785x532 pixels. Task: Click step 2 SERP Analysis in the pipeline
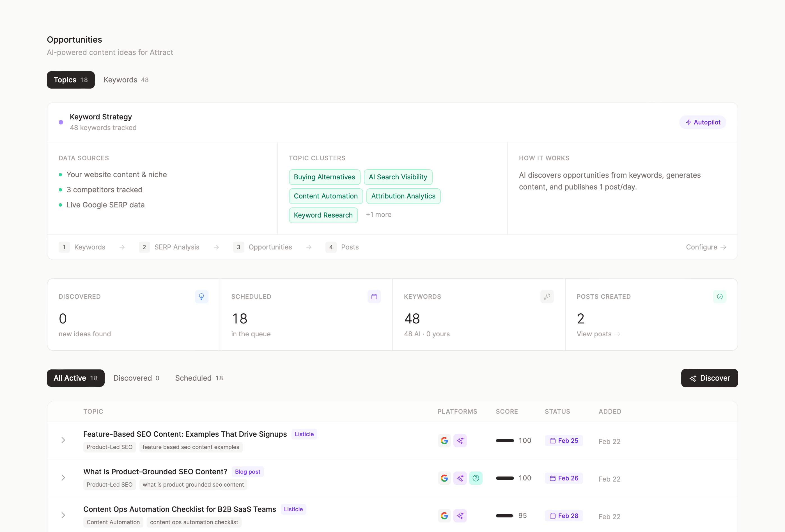tap(169, 247)
